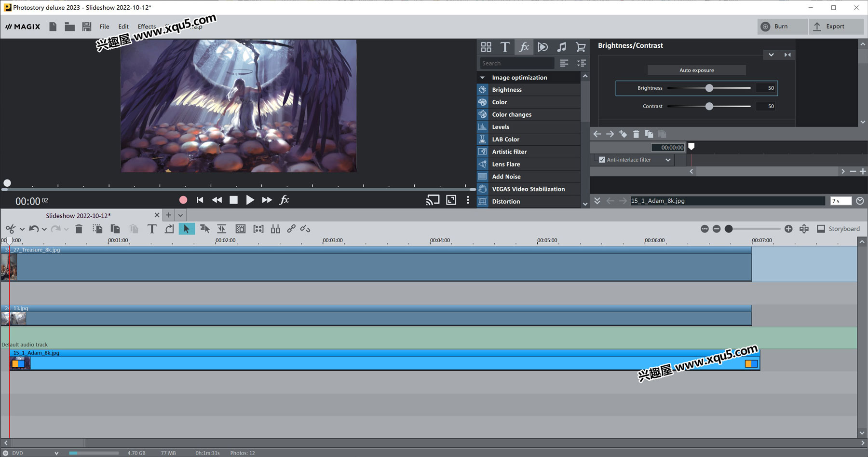The width and height of the screenshot is (868, 457).
Task: Open the Title (T) tab in media pool
Action: pyautogui.click(x=505, y=47)
